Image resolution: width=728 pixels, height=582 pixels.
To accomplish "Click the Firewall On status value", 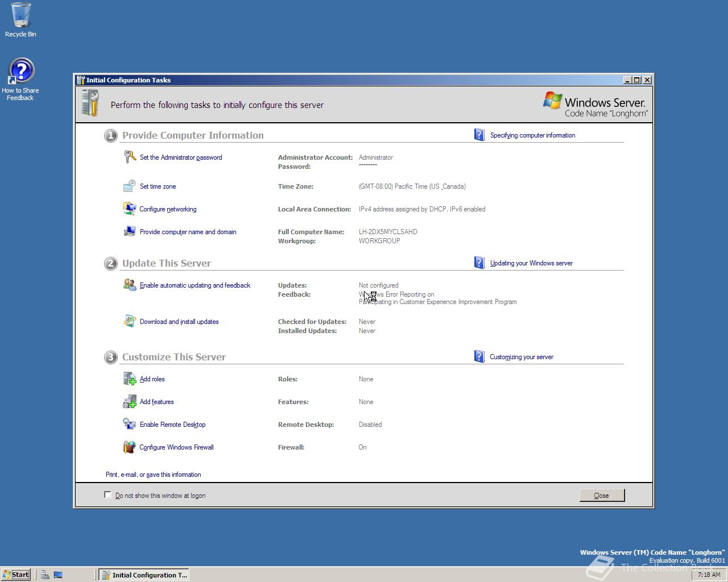I will tap(362, 447).
